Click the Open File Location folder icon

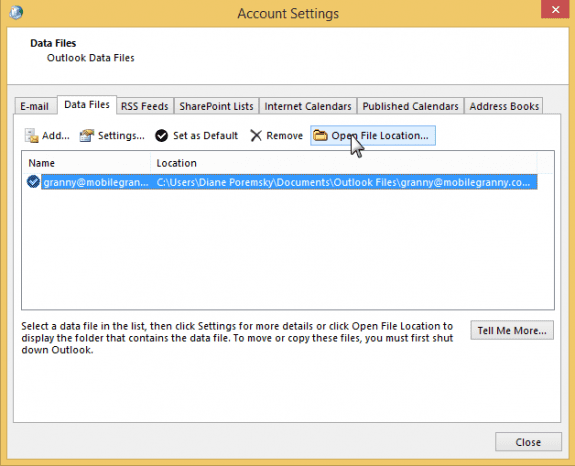click(x=320, y=135)
